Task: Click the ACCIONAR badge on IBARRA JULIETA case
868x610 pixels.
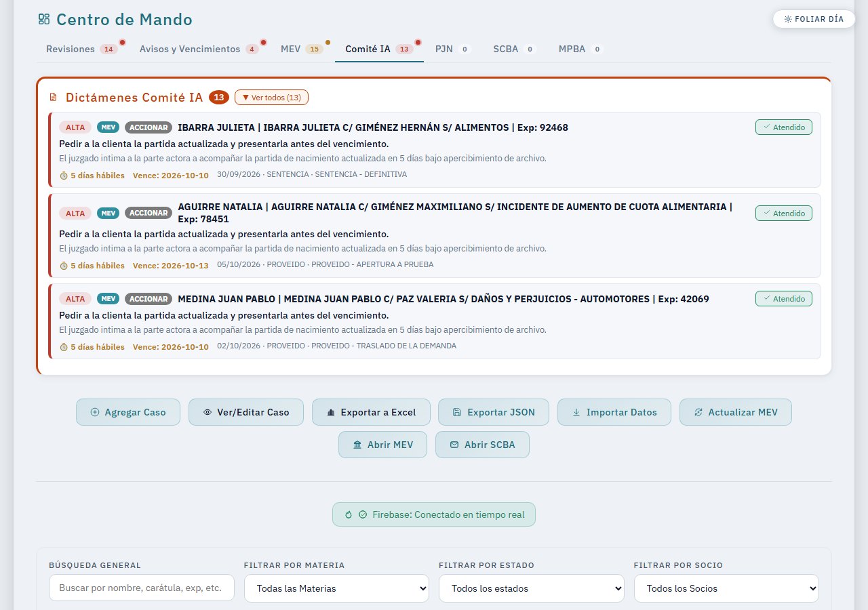Action: click(x=149, y=127)
